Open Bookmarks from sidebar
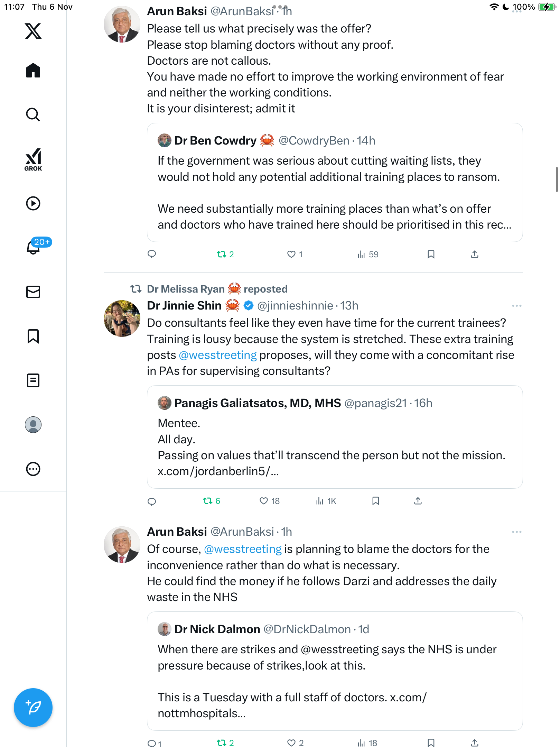 pos(33,336)
